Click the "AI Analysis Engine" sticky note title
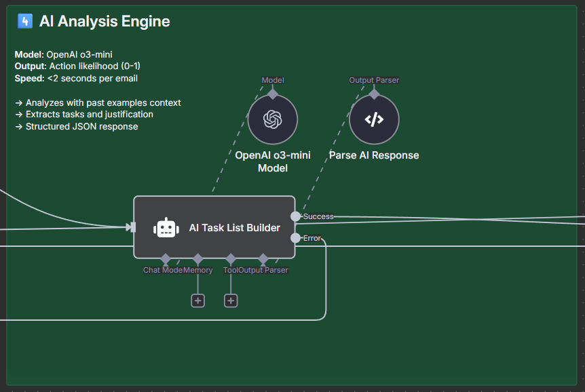 pos(105,21)
